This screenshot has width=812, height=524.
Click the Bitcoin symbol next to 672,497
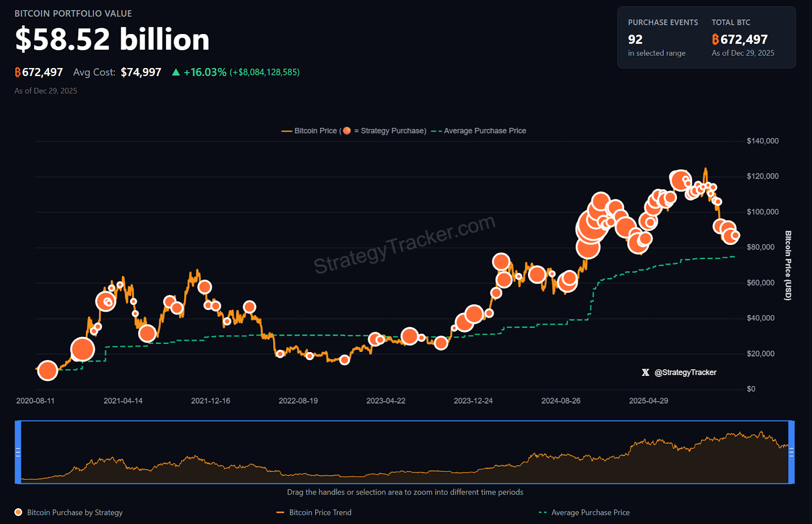17,72
